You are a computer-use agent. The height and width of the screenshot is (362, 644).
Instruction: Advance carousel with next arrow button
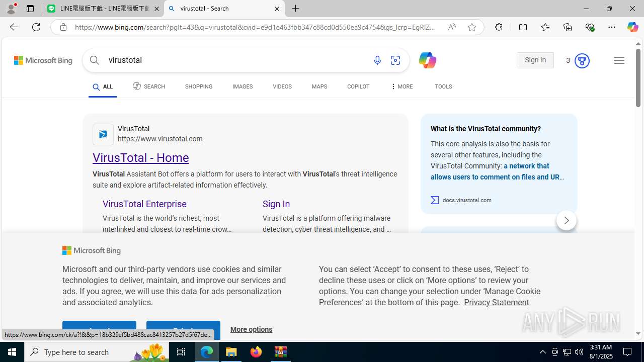(567, 220)
